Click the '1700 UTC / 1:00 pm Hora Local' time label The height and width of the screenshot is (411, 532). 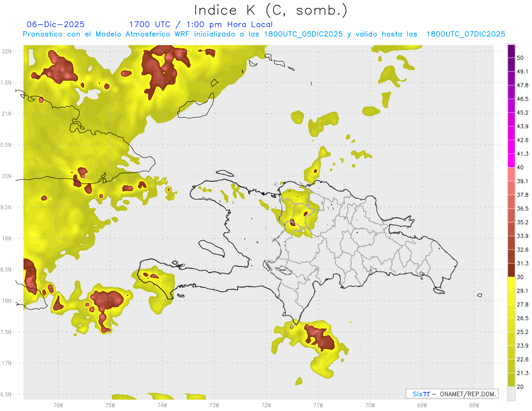click(x=201, y=24)
